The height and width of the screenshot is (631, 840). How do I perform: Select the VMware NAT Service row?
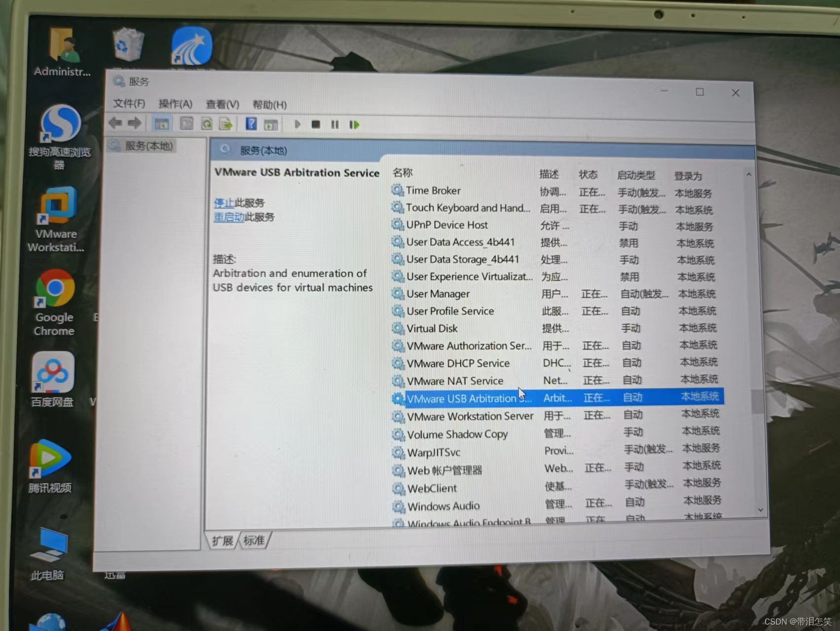pos(556,380)
